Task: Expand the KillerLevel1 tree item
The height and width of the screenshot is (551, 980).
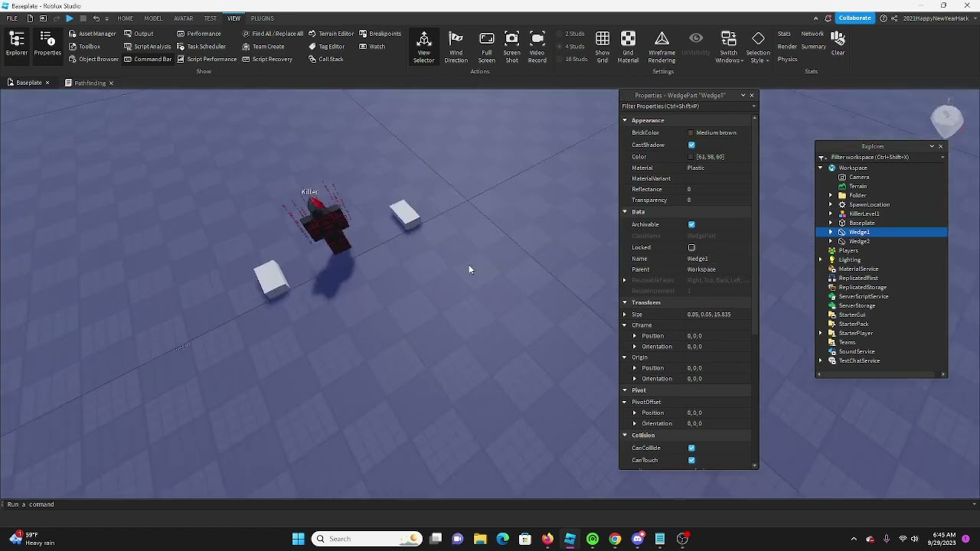Action: [x=831, y=214]
